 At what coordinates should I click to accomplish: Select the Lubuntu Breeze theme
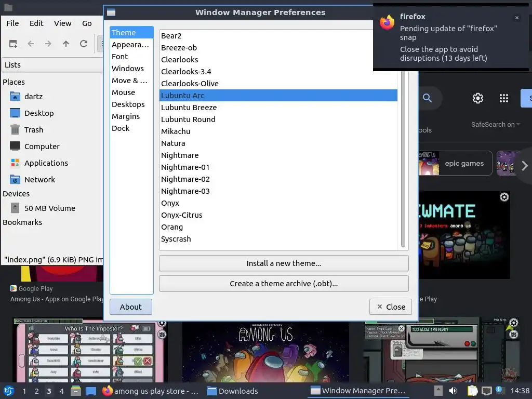[x=278, y=108]
